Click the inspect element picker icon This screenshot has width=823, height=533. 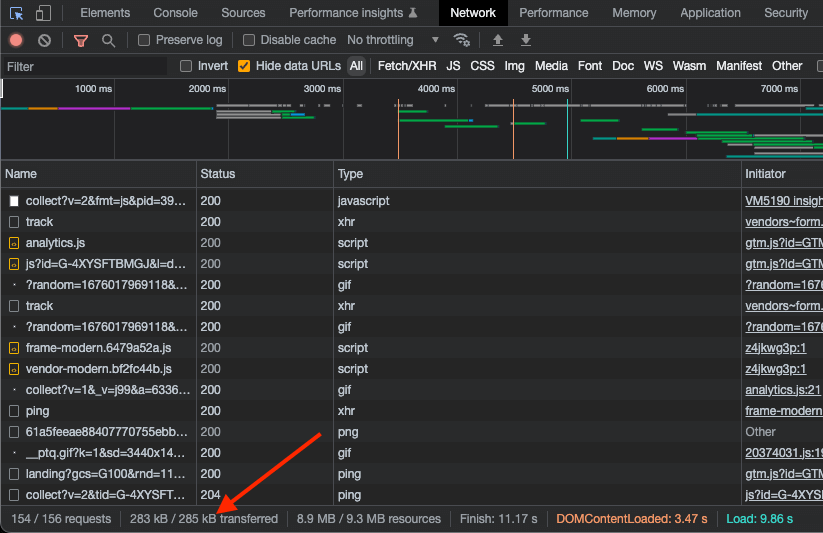[16, 13]
